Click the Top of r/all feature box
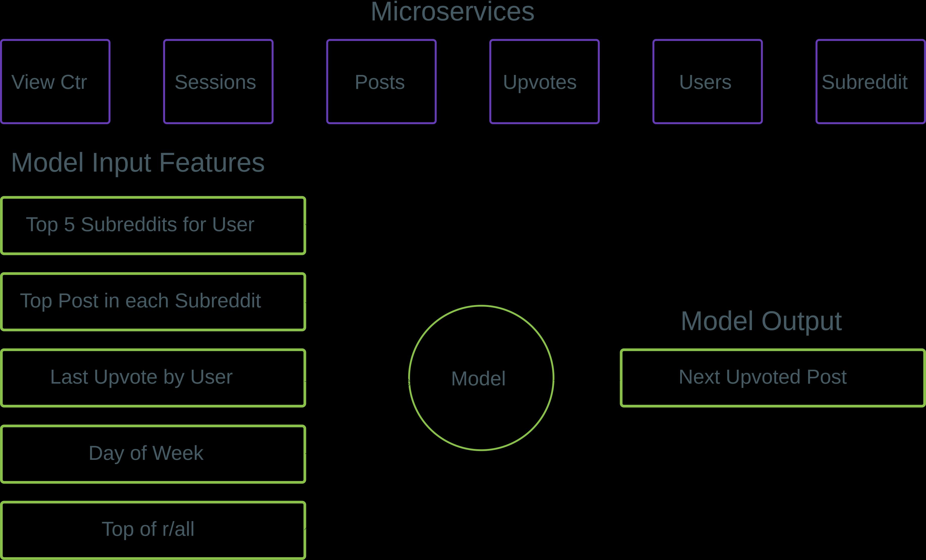926x560 pixels. pos(153,530)
